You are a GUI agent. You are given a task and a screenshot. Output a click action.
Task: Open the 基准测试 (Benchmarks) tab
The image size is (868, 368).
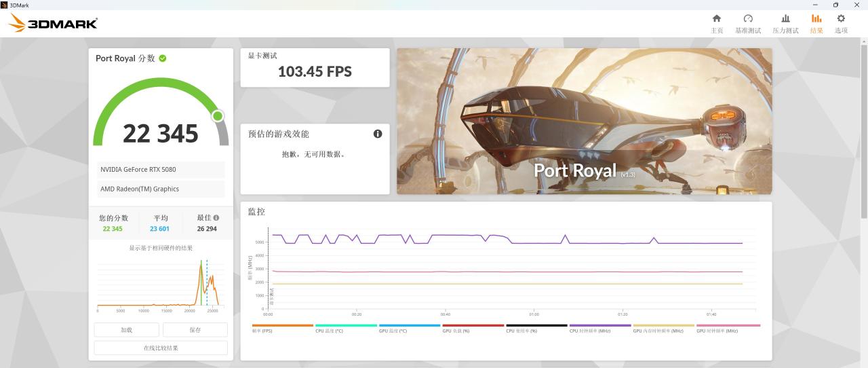click(x=748, y=24)
